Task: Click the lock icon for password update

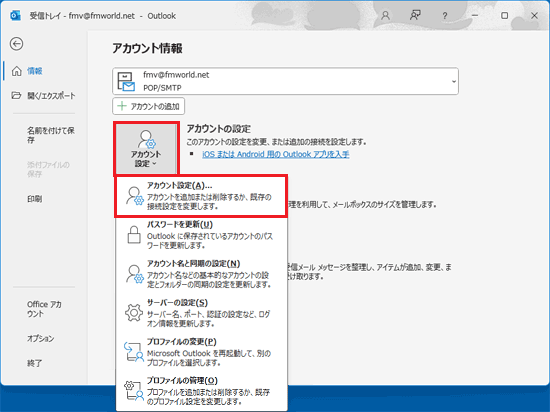Action: coord(134,235)
